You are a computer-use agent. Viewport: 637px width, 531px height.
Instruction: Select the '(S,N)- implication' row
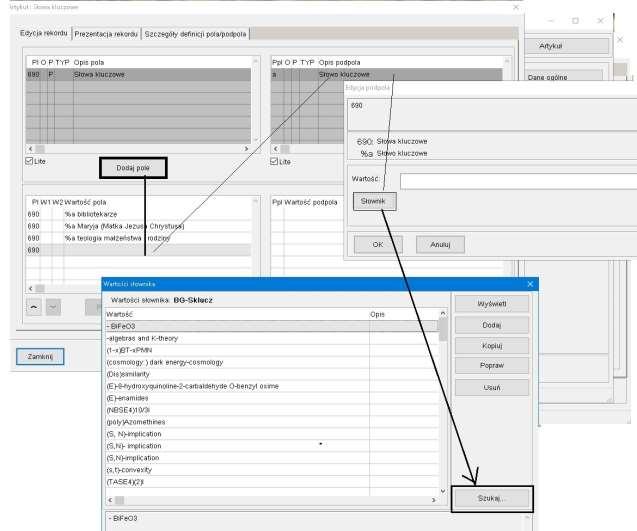pyautogui.click(x=272, y=446)
